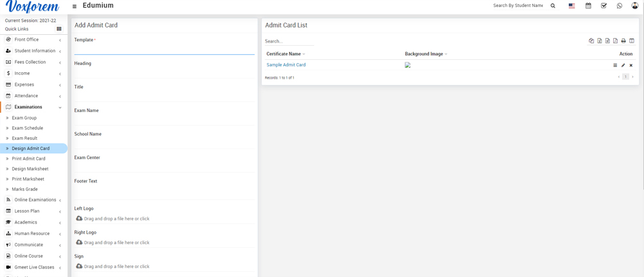Click the print icon in Admit Card List
This screenshot has height=277, width=644.
(623, 41)
